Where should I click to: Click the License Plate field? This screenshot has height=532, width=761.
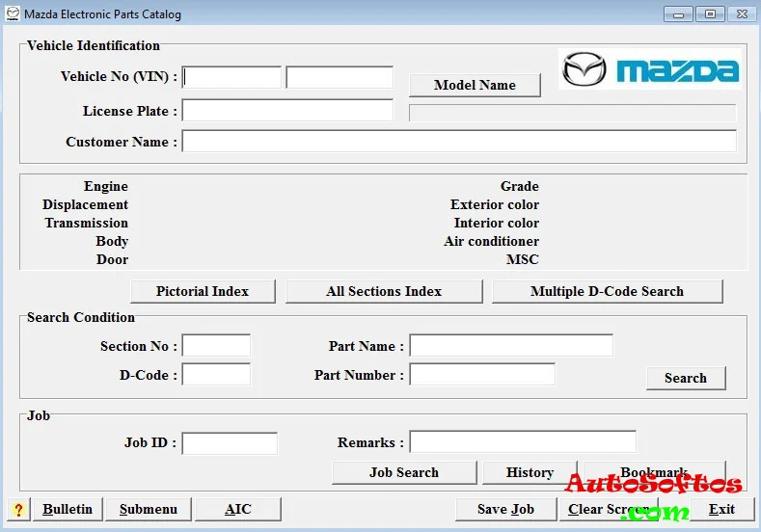[x=287, y=111]
